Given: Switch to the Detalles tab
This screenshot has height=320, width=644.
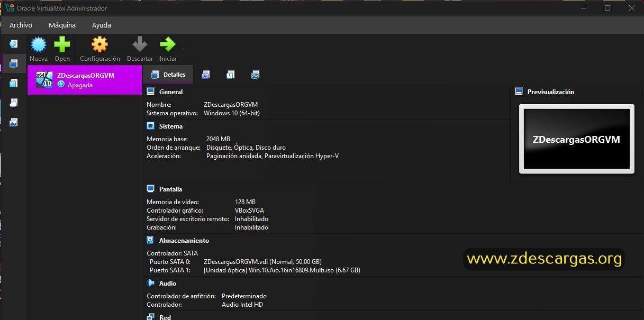Looking at the screenshot, I should click(x=168, y=75).
